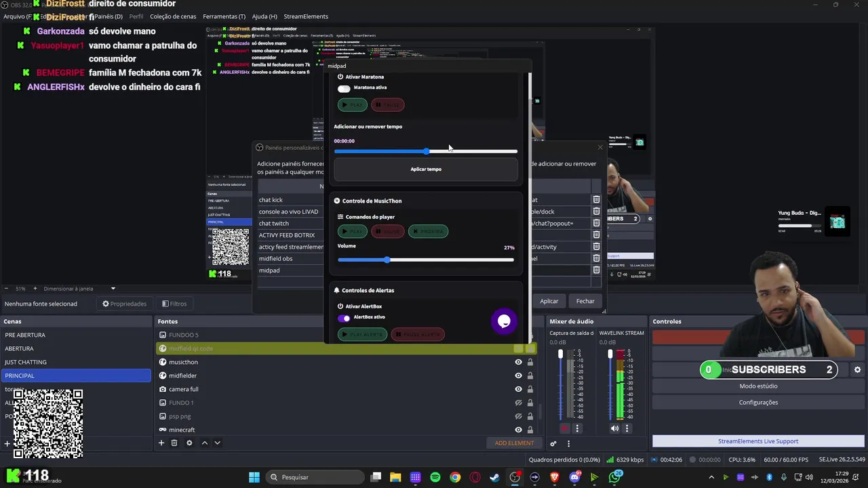Click the Pause Alerta button
This screenshot has width=868, height=488.
[418, 334]
